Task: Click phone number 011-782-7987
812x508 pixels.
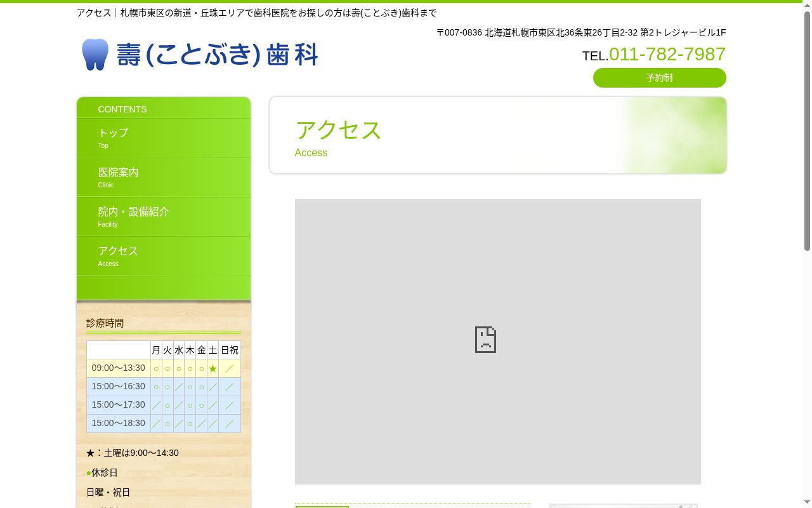Action: (667, 54)
